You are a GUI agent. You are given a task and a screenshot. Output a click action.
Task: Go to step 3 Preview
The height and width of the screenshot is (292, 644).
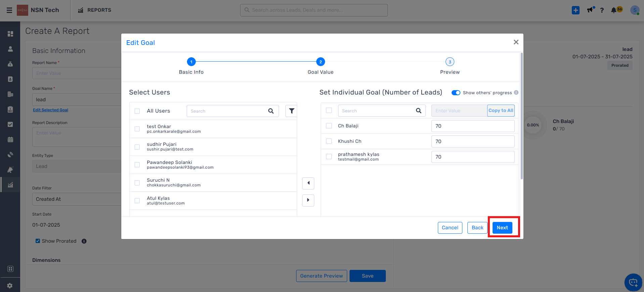tap(450, 62)
